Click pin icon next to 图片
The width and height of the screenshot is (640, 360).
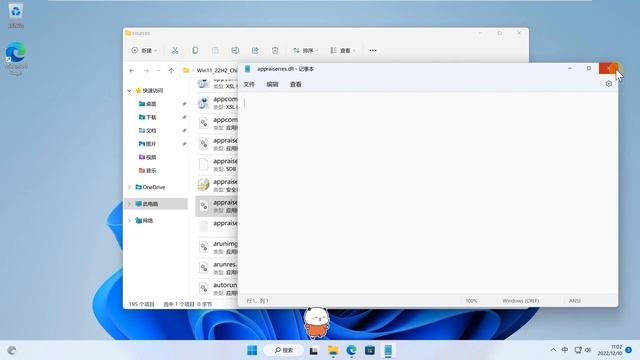(184, 144)
